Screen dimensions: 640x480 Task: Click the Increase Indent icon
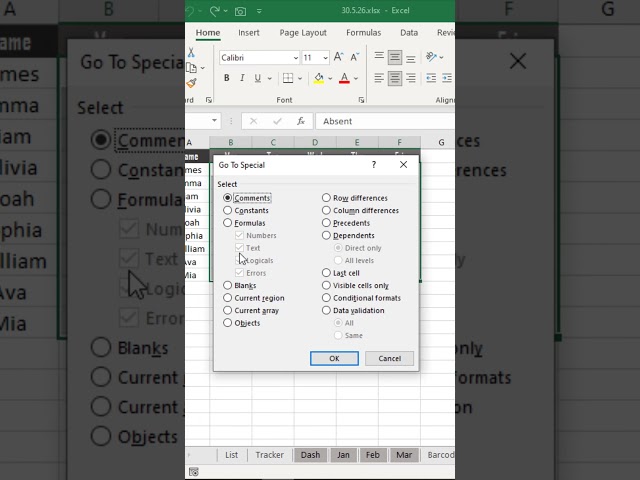(447, 78)
